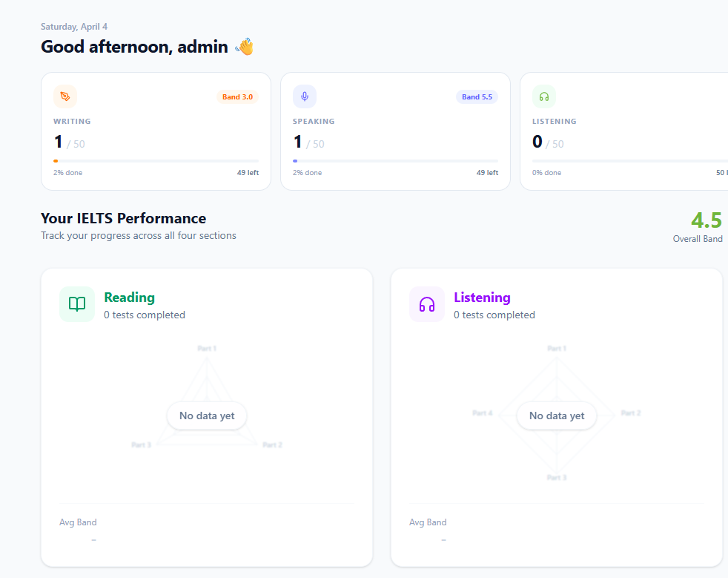Screen dimensions: 728x578
Task: Click the Reading open book icon
Action: coord(77,304)
